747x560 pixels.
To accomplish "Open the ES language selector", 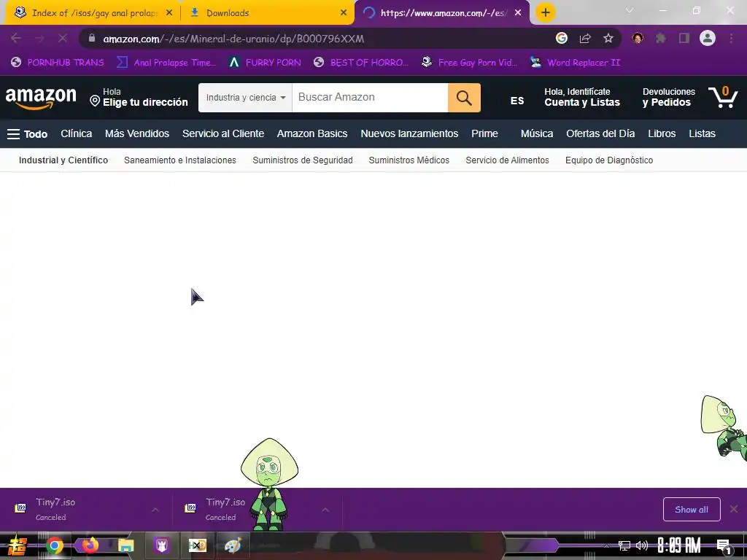I will [x=517, y=101].
